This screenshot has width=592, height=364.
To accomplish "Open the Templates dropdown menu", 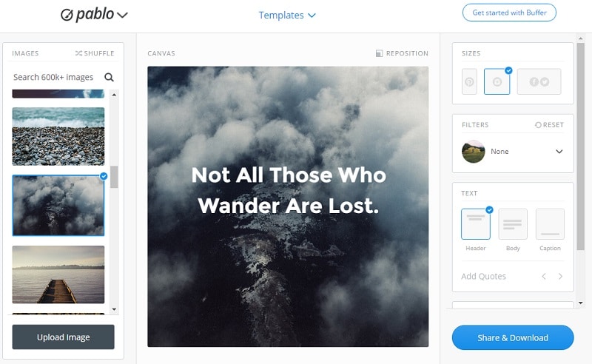I will pos(287,15).
